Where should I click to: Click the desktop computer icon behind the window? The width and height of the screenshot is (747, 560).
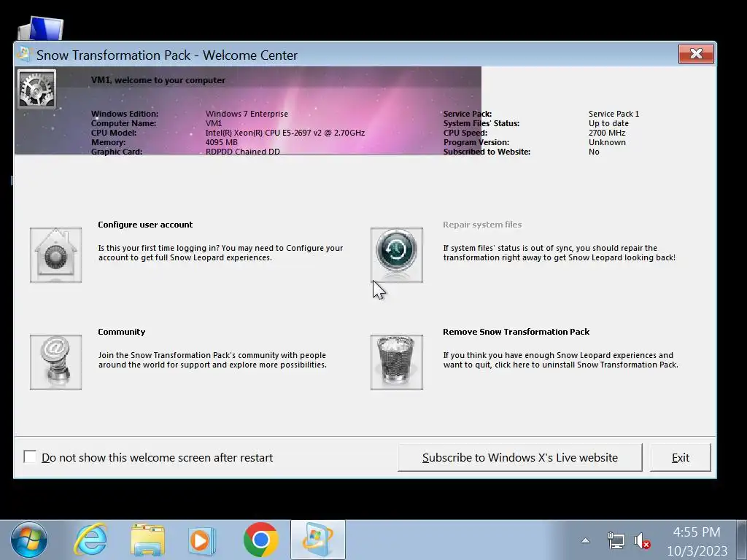pyautogui.click(x=41, y=28)
